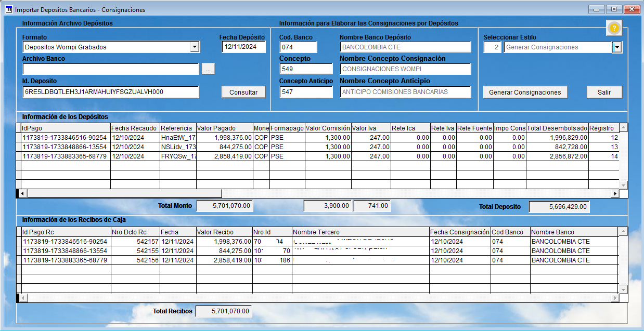The image size is (644, 331).
Task: Click the Generar Consignaciones style combo box text
Action: click(558, 47)
